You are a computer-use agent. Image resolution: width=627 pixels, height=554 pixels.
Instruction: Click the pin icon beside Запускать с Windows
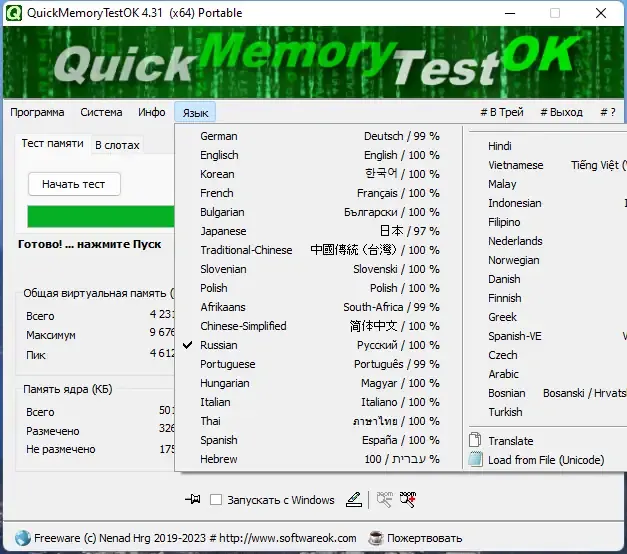[x=193, y=499]
